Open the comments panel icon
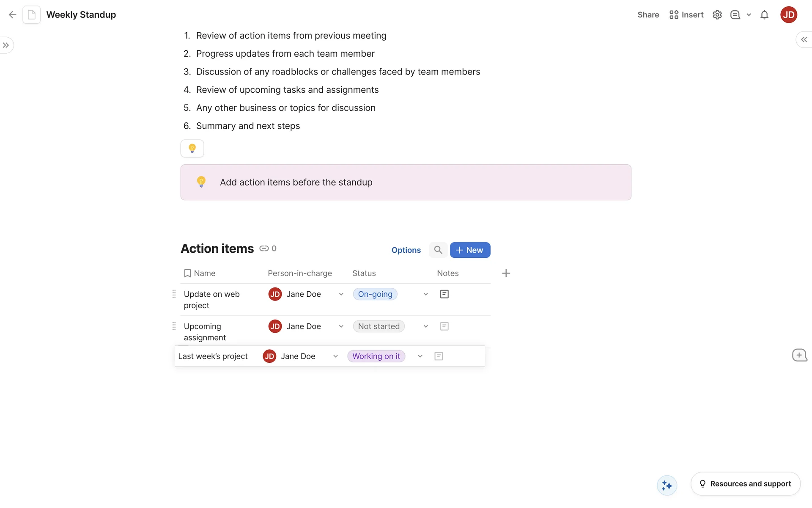 (x=735, y=15)
